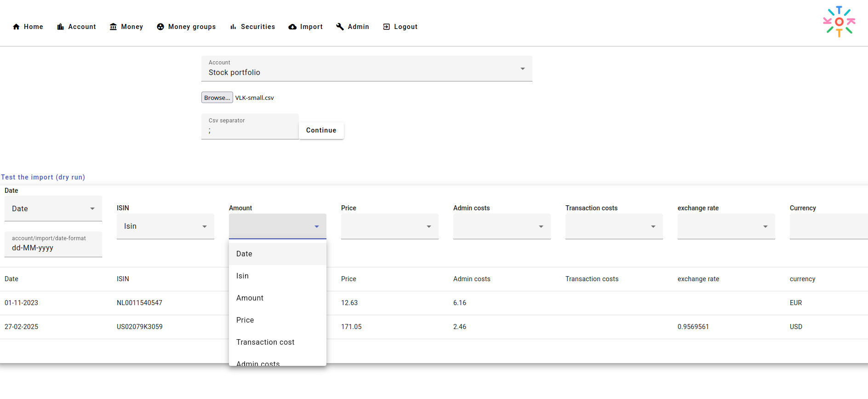Click ISIN cell NL0011540547

pyautogui.click(x=139, y=303)
